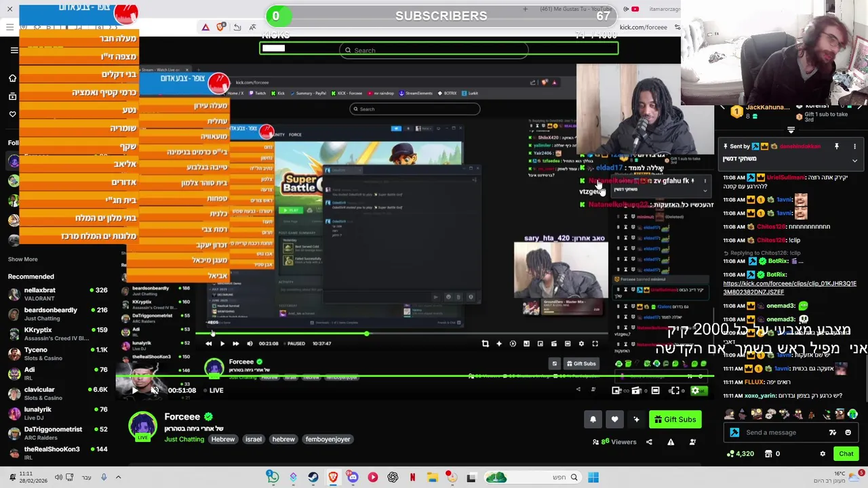Image resolution: width=868 pixels, height=488 pixels.
Task: Toggle theater mode in the main player
Action: pos(655,390)
